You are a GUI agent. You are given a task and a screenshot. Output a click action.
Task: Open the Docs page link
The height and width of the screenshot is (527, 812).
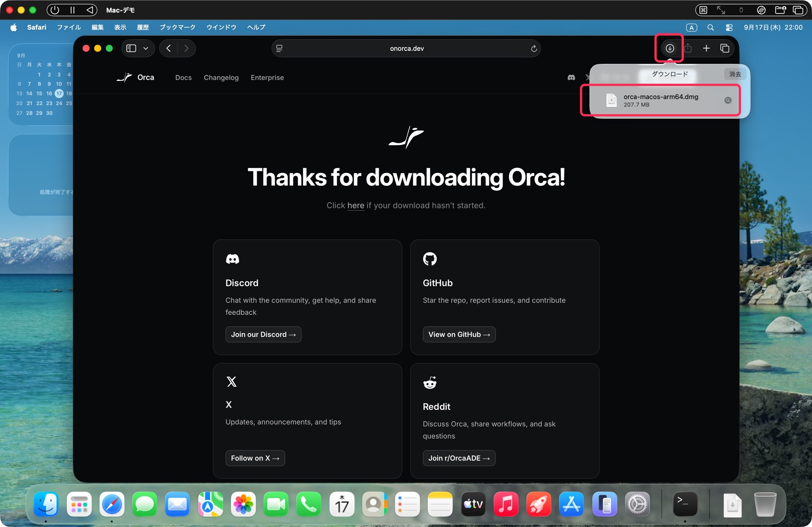click(183, 78)
